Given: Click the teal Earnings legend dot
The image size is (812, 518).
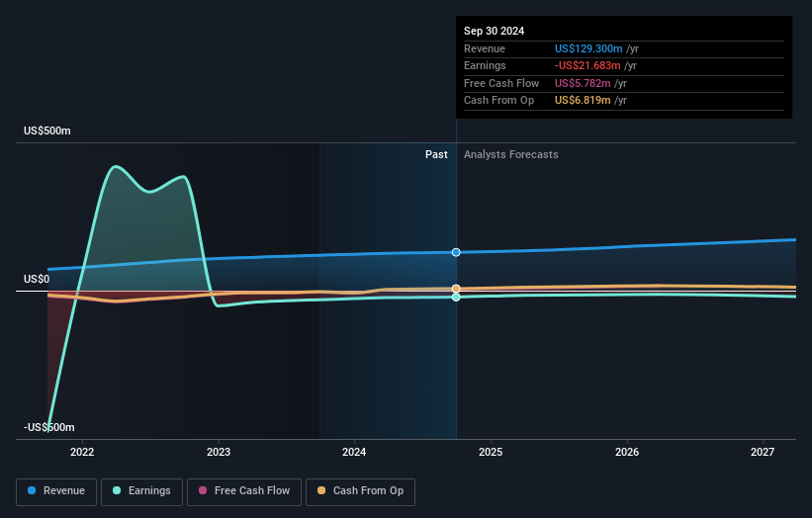Looking at the screenshot, I should point(117,490).
